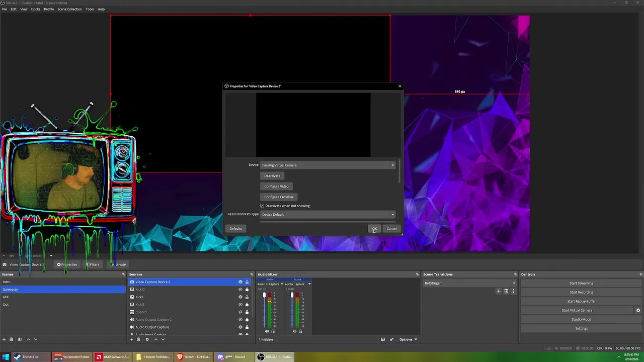Viewport: 644px width, 362px height.
Task: Show the discord source eye
Action: [x=240, y=312]
